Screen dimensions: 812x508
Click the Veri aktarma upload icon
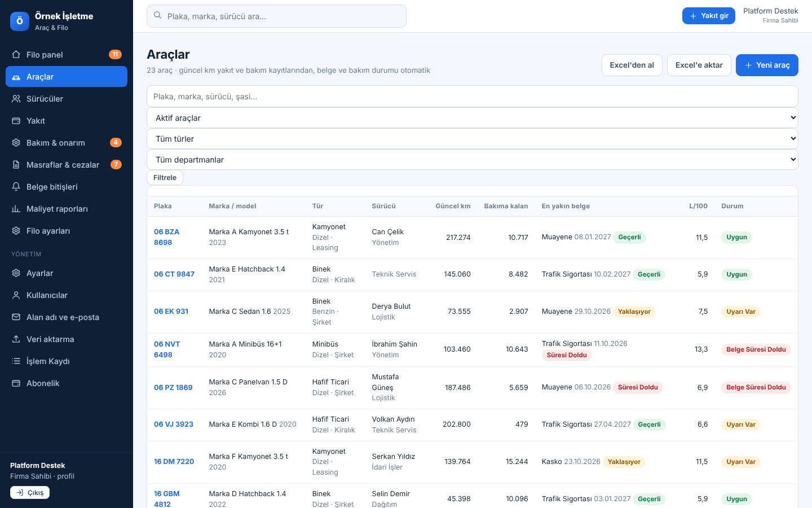pos(16,339)
